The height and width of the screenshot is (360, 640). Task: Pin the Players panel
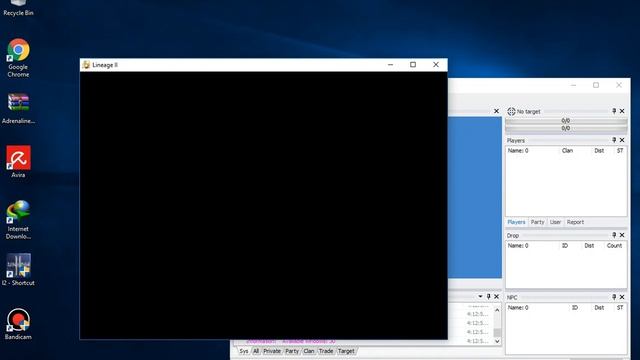[614, 140]
